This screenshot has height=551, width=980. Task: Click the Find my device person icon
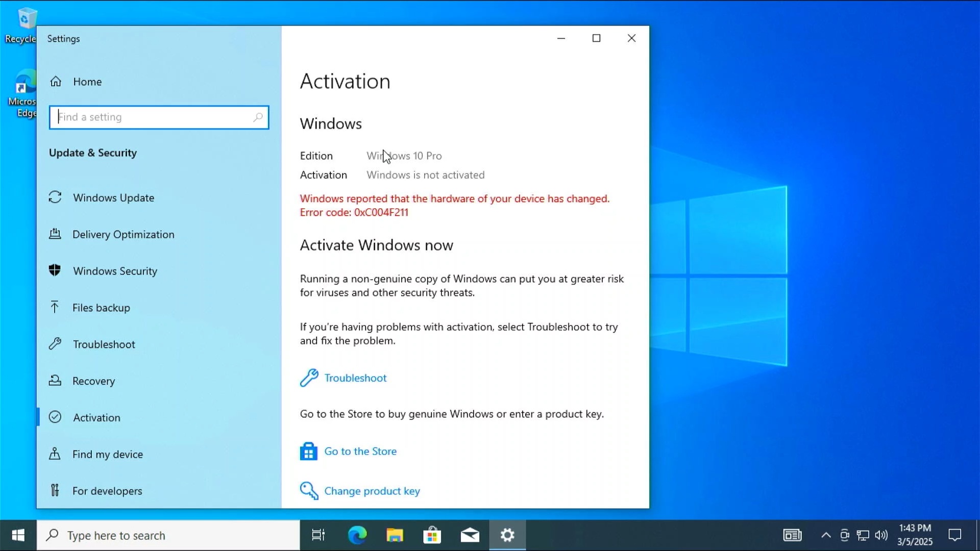click(55, 454)
